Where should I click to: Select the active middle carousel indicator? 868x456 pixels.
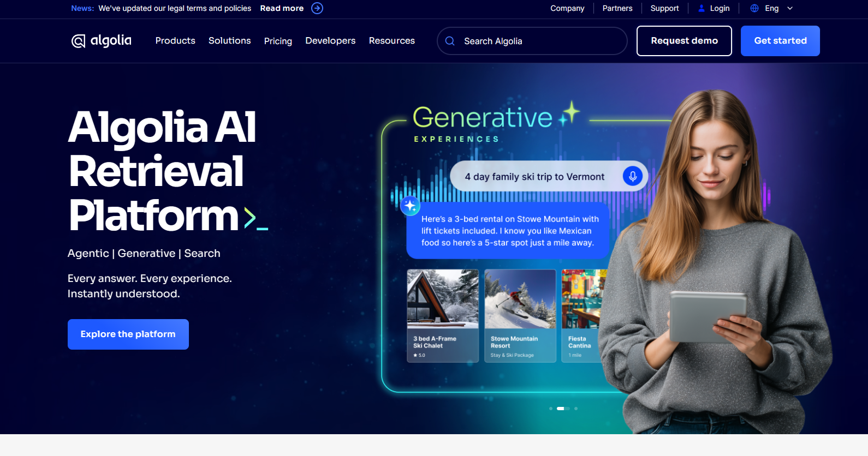click(563, 409)
